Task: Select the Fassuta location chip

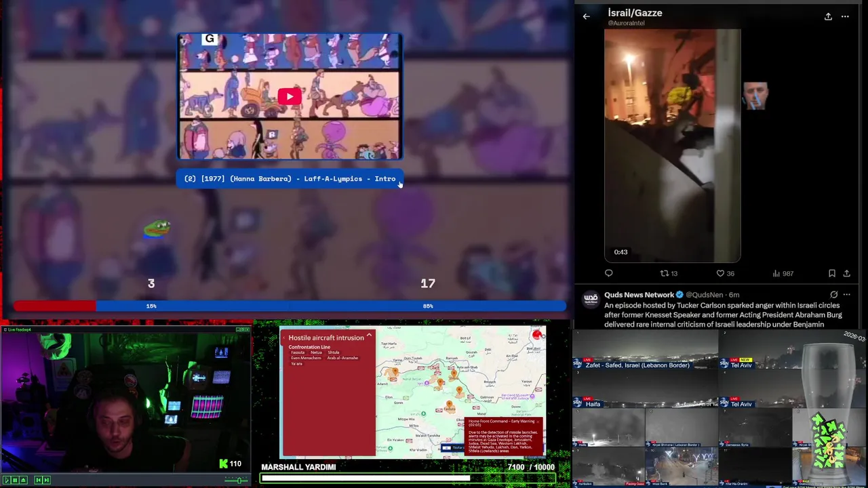Action: (x=298, y=352)
